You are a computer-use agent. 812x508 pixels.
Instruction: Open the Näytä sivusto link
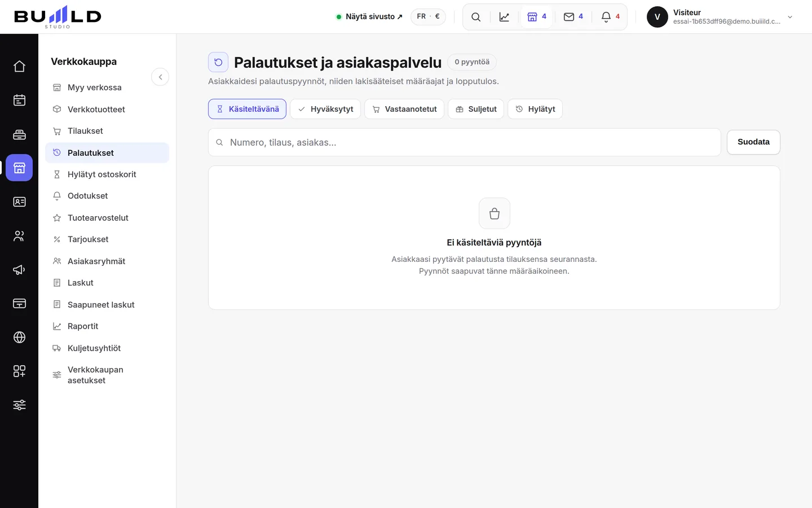point(369,16)
